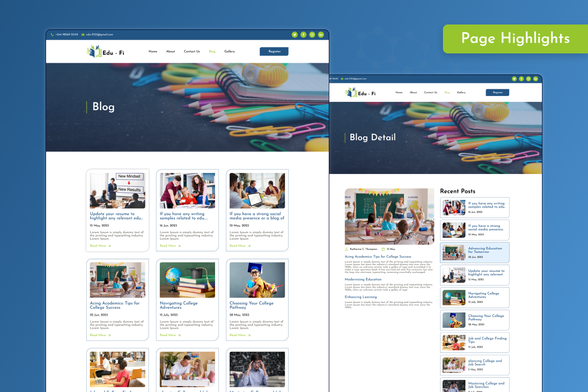
Task: Click the LinkedIn icon in the Blog page
Action: [x=321, y=34]
